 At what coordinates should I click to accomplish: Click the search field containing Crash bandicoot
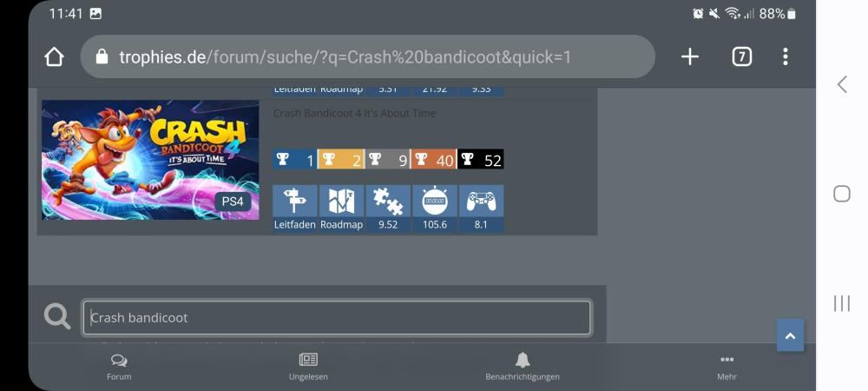(x=337, y=318)
